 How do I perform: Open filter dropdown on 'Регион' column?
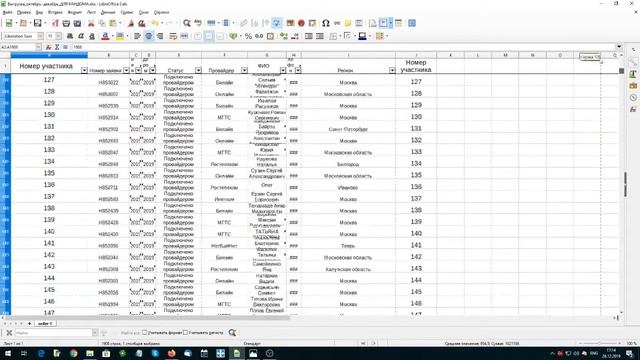coord(392,70)
